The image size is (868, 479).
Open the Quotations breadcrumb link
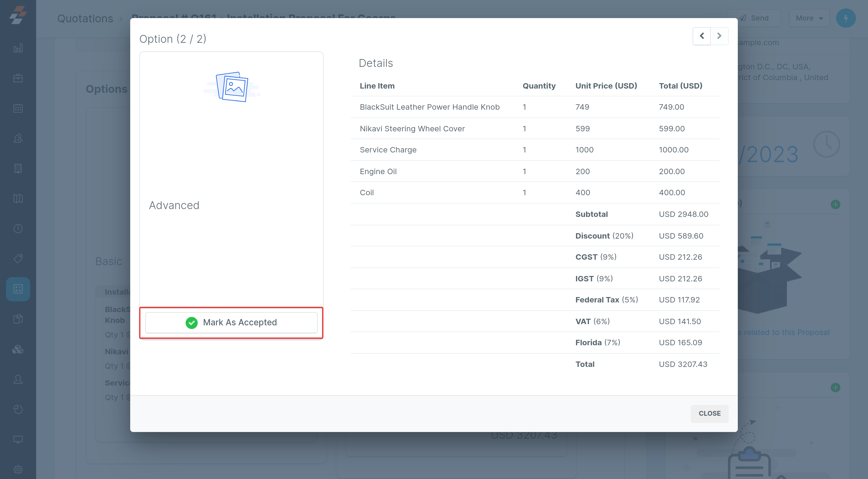click(85, 18)
